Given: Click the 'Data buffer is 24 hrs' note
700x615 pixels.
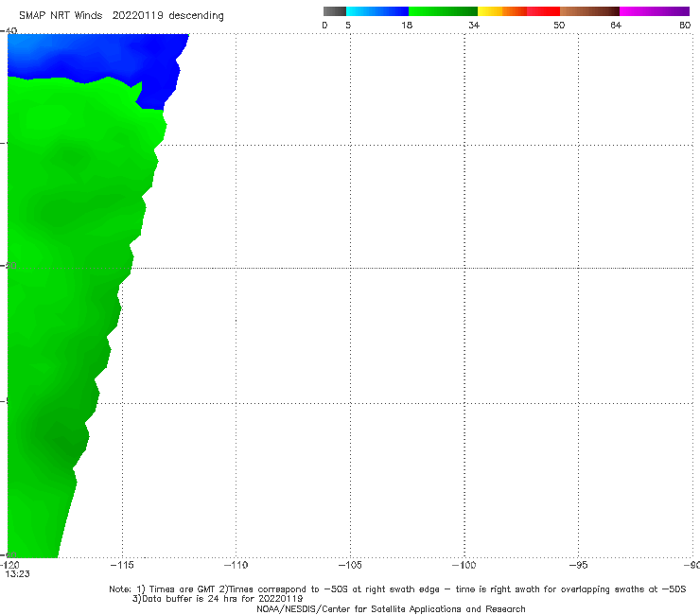Looking at the screenshot, I should tap(218, 599).
